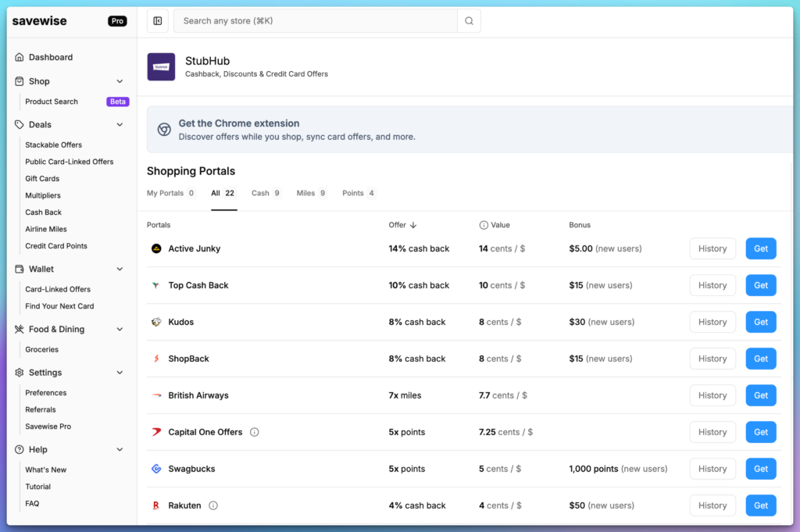Viewport: 800px width, 532px height.
Task: Click the Wallet icon in sidebar
Action: pyautogui.click(x=20, y=269)
